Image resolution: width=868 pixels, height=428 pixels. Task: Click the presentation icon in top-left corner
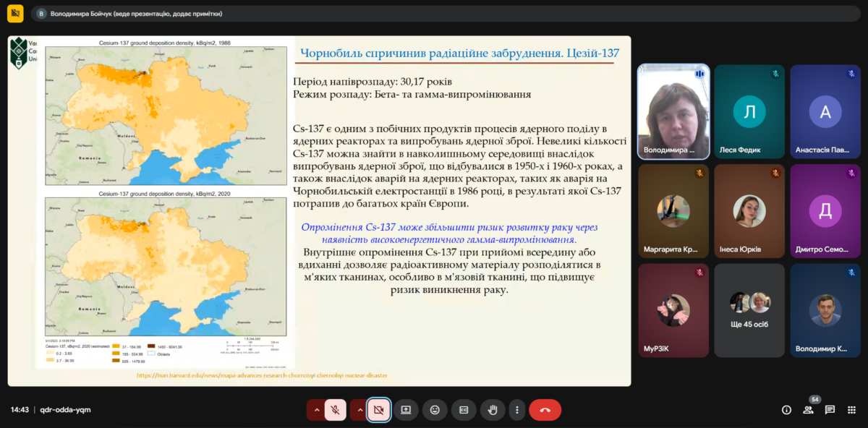(x=15, y=14)
